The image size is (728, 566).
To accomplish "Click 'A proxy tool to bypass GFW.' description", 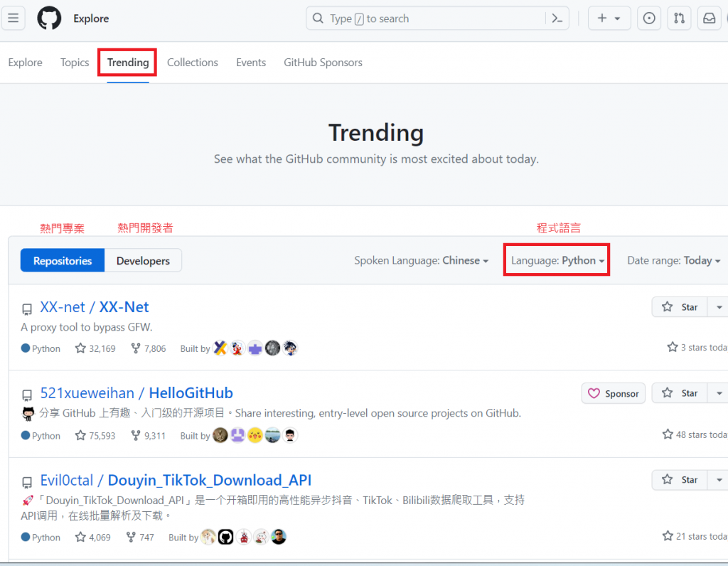I will (86, 327).
